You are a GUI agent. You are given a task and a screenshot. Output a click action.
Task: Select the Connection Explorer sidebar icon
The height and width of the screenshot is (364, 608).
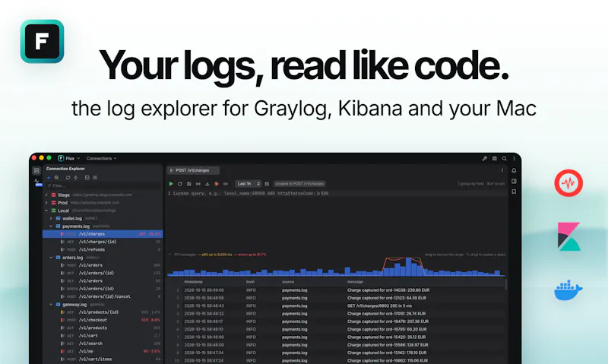(x=36, y=170)
